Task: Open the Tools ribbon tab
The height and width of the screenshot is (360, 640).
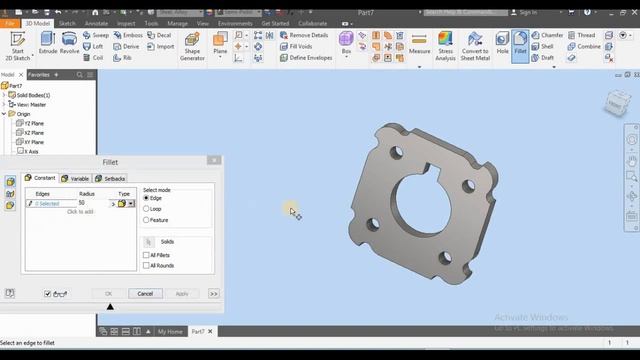Action: [x=151, y=24]
